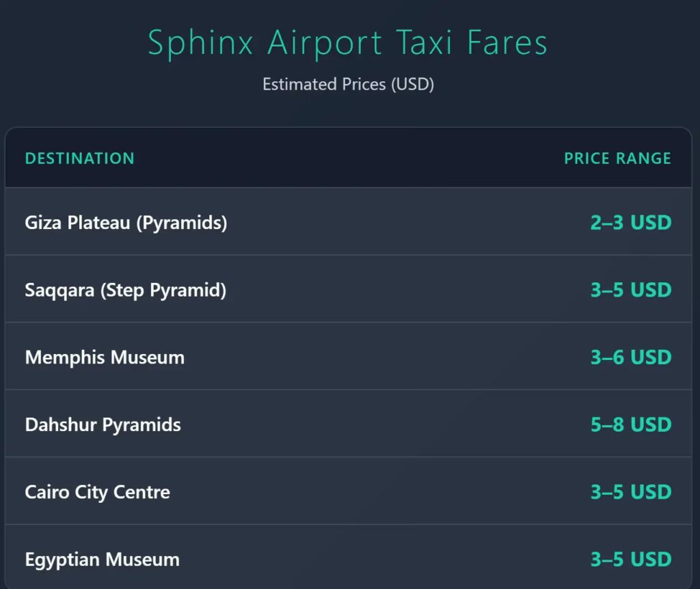Click the "(USD)" text in the subtitle
Image resolution: width=700 pixels, height=589 pixels.
click(x=413, y=85)
